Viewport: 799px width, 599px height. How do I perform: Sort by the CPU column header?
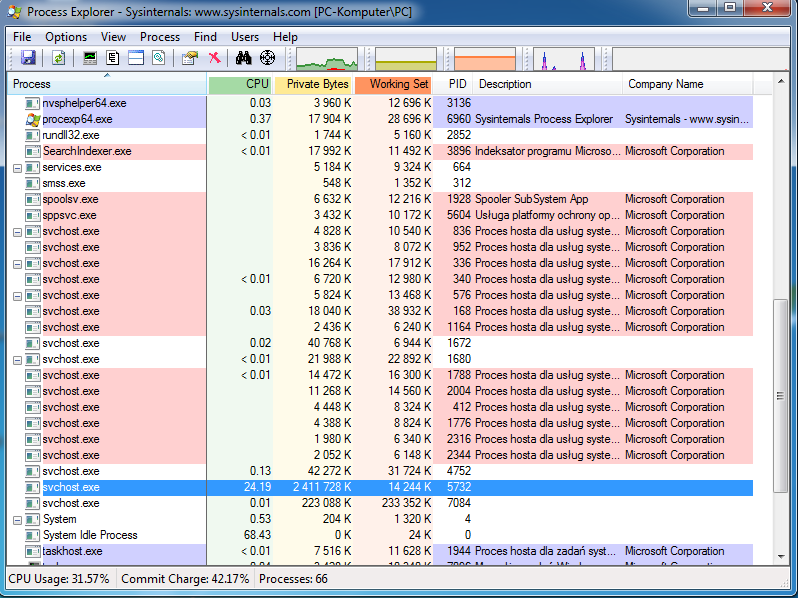coord(240,84)
